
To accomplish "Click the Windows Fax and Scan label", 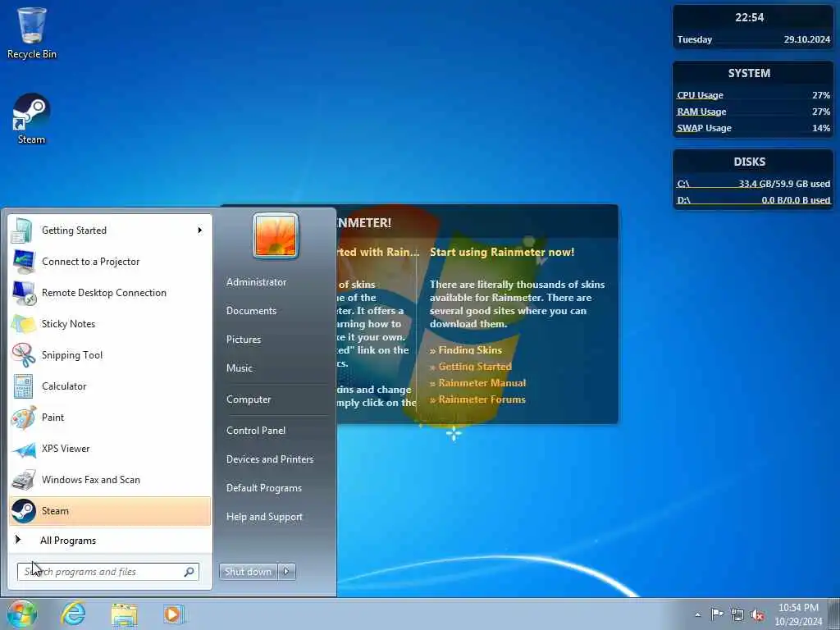I will pos(90,480).
